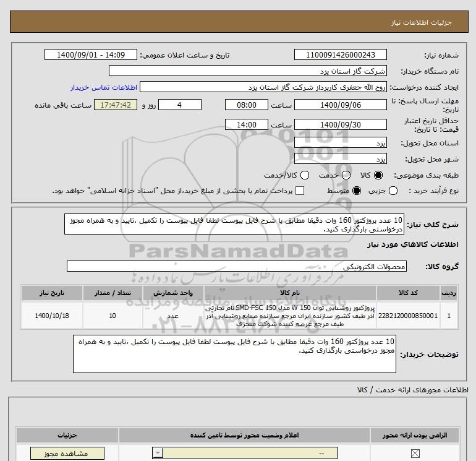Toggle the اسناد خزانه اسلامی payment checkbox
476x461 pixels.
point(300,191)
